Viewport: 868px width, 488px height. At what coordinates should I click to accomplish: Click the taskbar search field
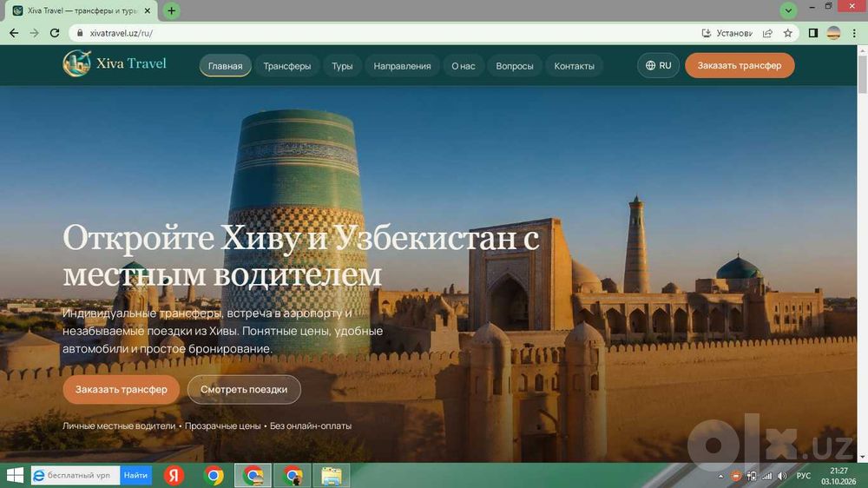[76, 475]
